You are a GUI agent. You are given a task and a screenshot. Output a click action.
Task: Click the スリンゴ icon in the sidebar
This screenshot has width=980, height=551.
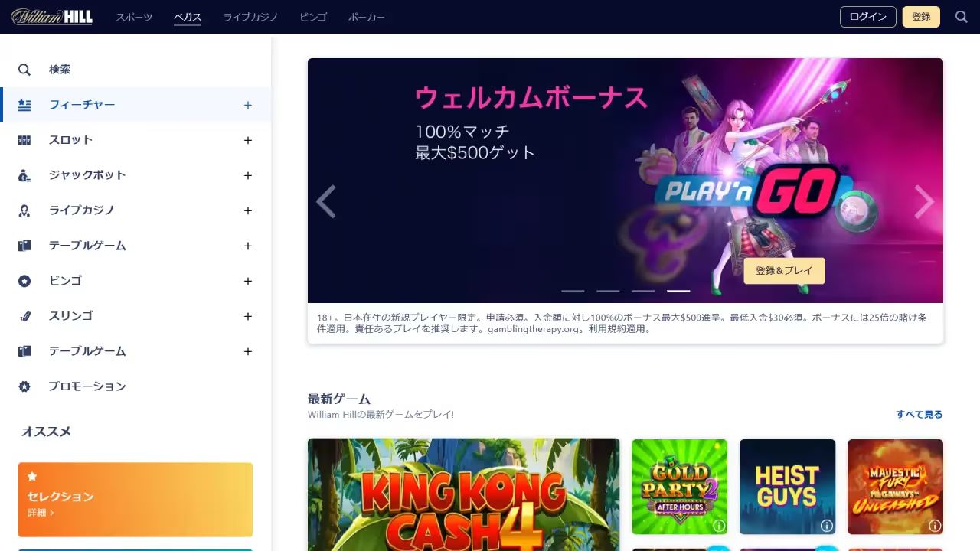tap(24, 316)
